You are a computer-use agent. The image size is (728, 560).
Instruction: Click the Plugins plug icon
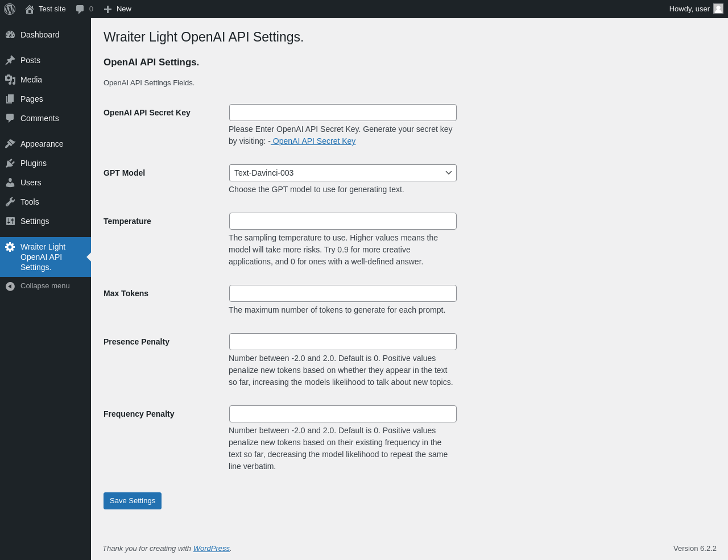point(10,163)
